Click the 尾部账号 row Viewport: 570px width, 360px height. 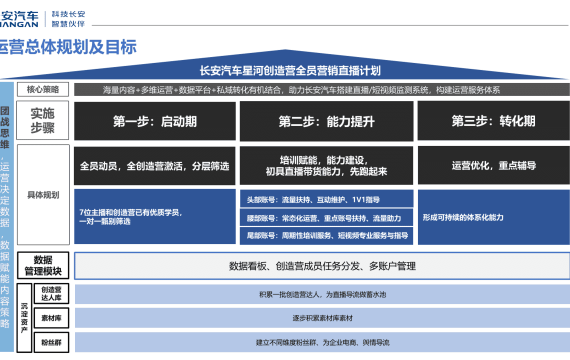(x=326, y=235)
